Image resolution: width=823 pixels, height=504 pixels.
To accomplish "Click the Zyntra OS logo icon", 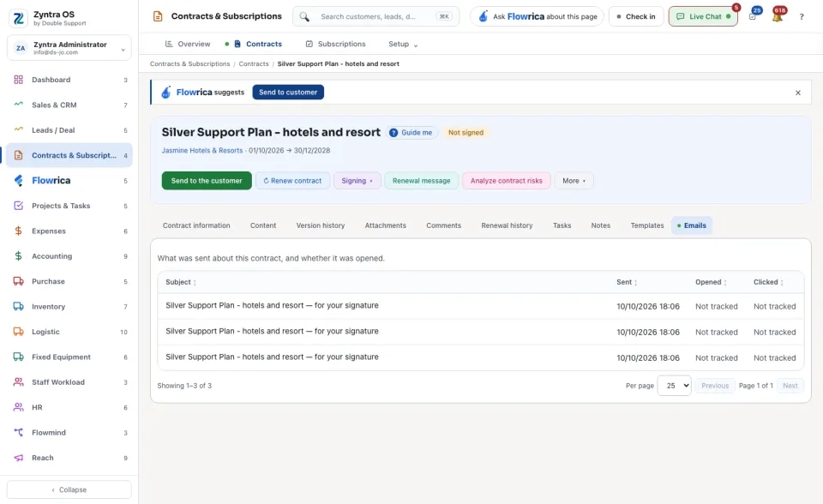I will [x=19, y=18].
